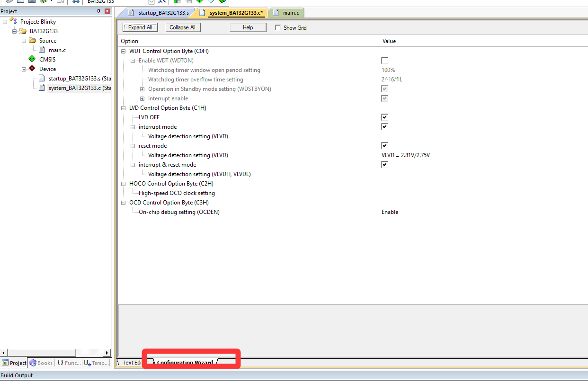Toggle the WDT interrupt enable checkbox
Screen dimensions: 588x382
[x=385, y=98]
